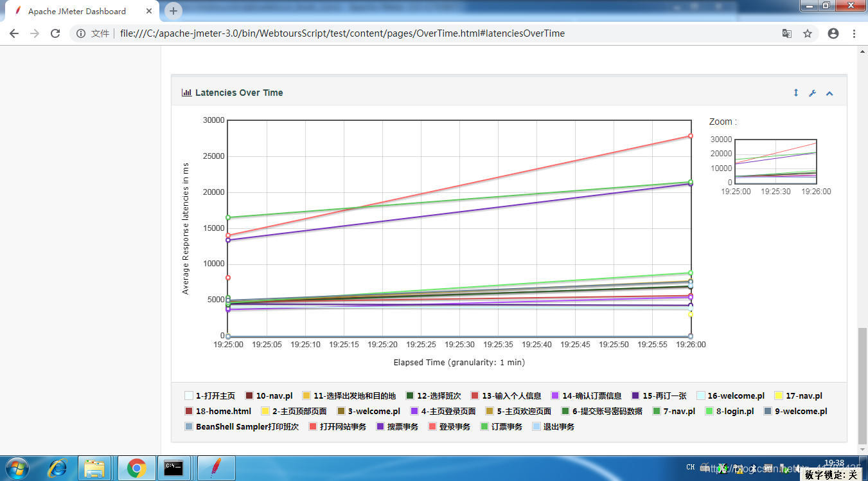This screenshot has width=868, height=481.
Task: Switch to JMeter feather taskbar icon
Action: click(x=215, y=467)
